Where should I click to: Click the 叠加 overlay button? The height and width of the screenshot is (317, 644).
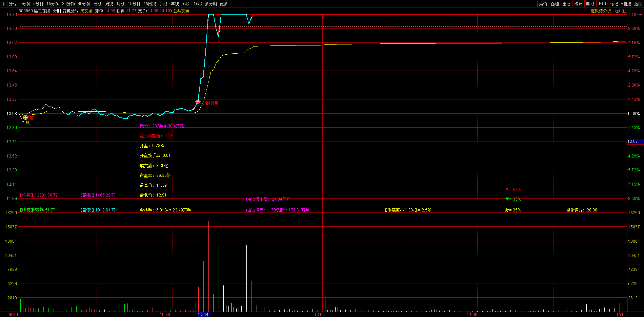pos(555,4)
